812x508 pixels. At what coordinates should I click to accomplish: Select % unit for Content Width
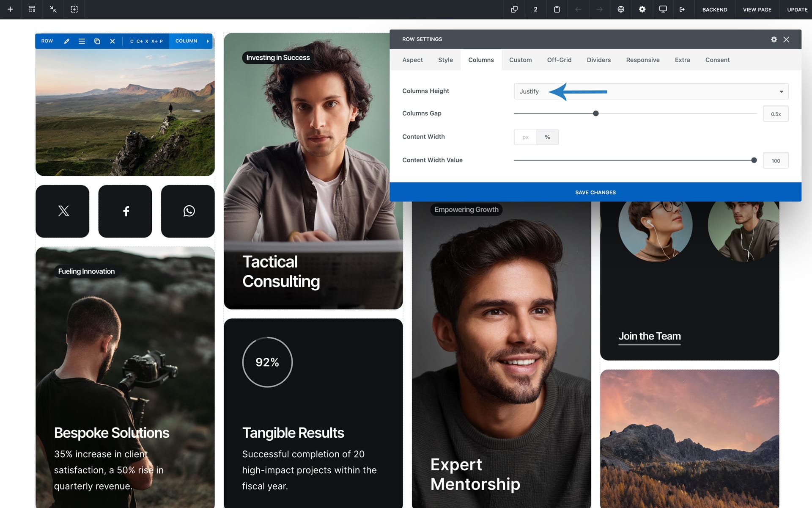pyautogui.click(x=547, y=137)
